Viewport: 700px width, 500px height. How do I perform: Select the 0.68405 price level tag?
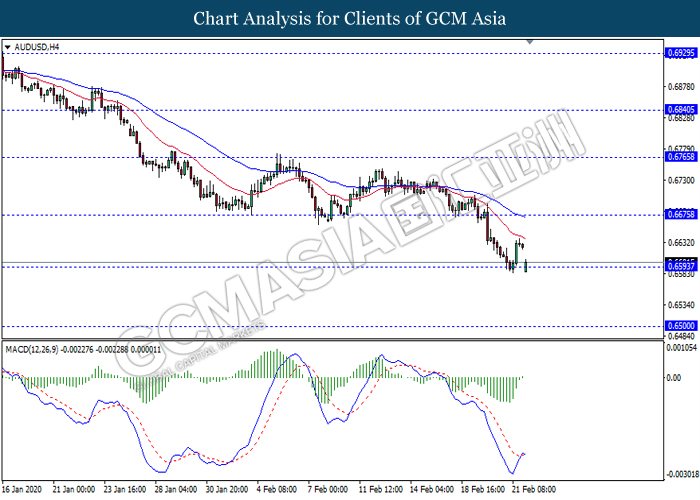pyautogui.click(x=680, y=110)
